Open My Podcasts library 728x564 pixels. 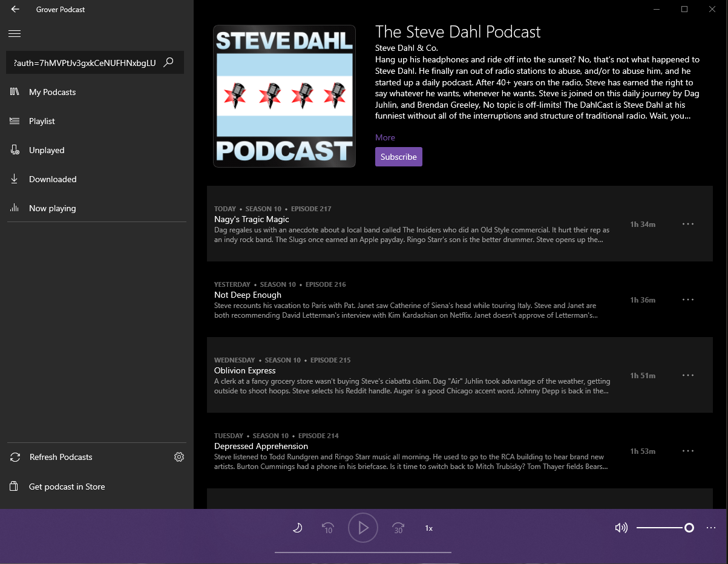click(97, 92)
